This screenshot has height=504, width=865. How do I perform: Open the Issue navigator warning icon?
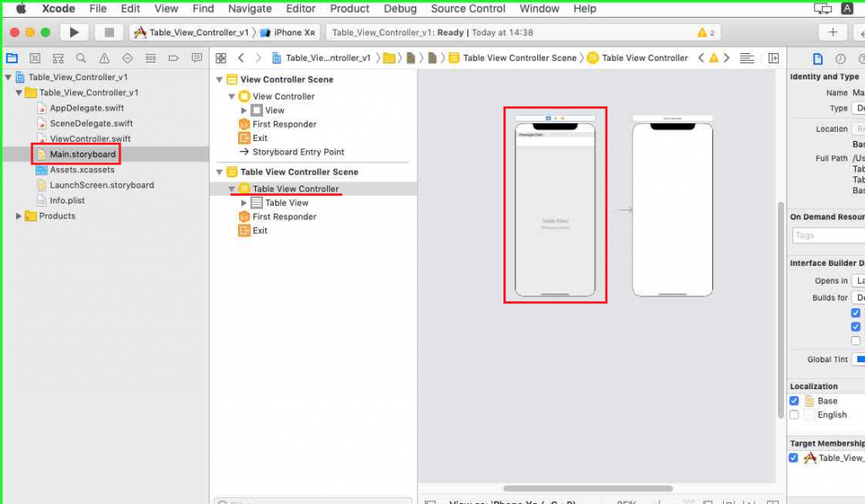click(x=104, y=58)
